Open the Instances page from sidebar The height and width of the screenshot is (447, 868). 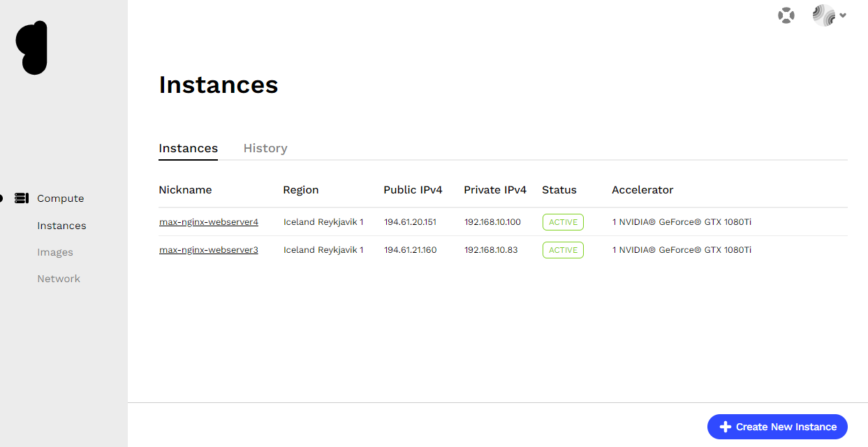point(61,225)
